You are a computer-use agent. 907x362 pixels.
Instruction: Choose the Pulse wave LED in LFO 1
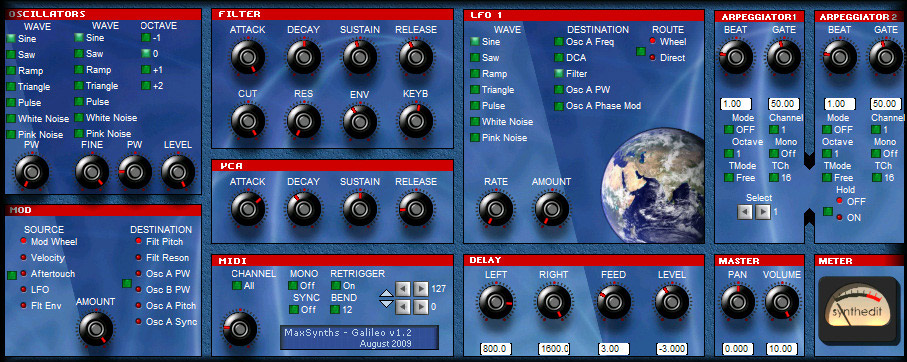(475, 106)
